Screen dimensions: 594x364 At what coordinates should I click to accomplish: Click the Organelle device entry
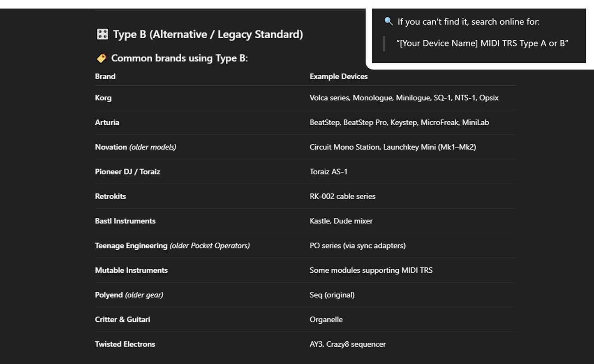tap(326, 320)
